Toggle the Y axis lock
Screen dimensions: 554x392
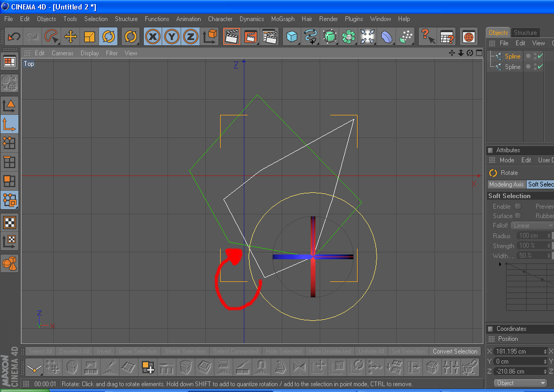172,36
